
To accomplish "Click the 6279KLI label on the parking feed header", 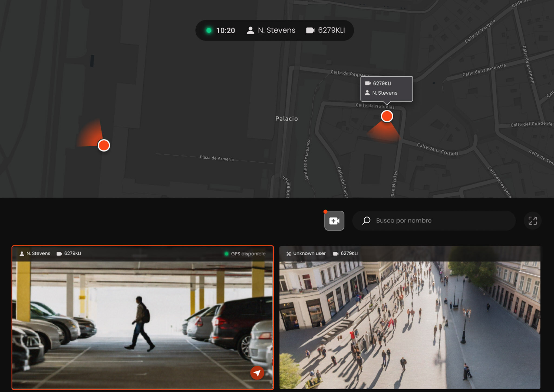I will [x=72, y=253].
